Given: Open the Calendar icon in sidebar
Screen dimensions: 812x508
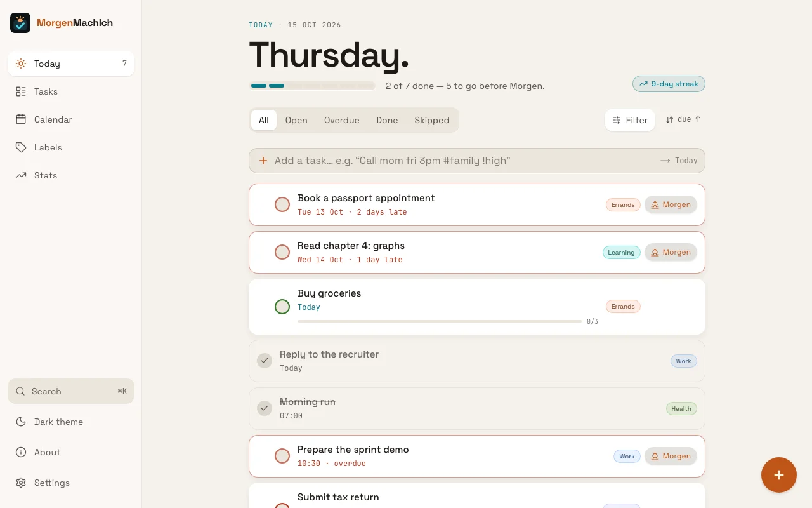Looking at the screenshot, I should click(21, 119).
